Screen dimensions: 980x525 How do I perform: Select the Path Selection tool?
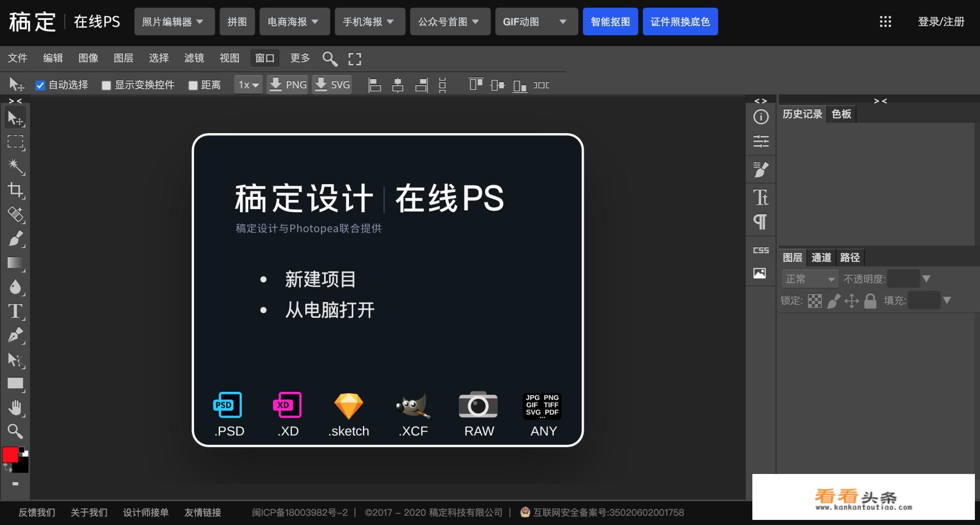tap(15, 360)
